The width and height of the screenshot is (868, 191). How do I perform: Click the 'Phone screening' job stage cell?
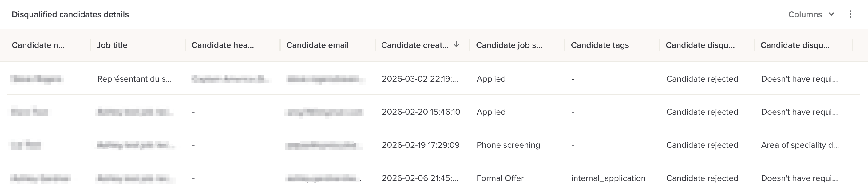pos(508,145)
